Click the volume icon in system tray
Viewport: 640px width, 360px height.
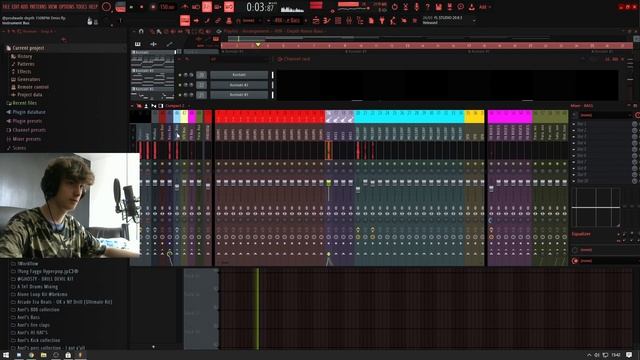coord(597,356)
